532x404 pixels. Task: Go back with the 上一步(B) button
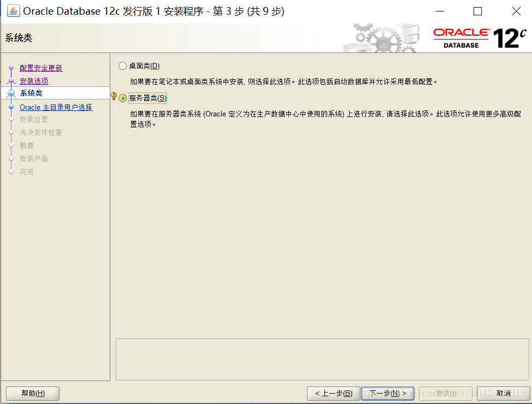pyautogui.click(x=334, y=393)
